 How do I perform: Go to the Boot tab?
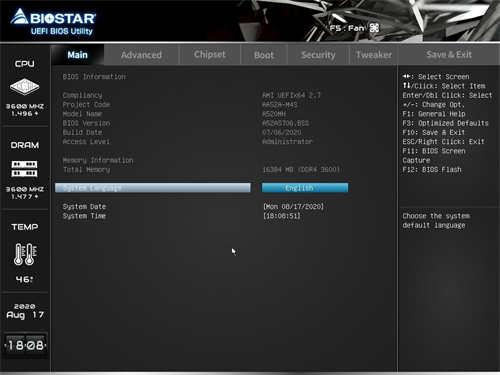click(x=264, y=55)
